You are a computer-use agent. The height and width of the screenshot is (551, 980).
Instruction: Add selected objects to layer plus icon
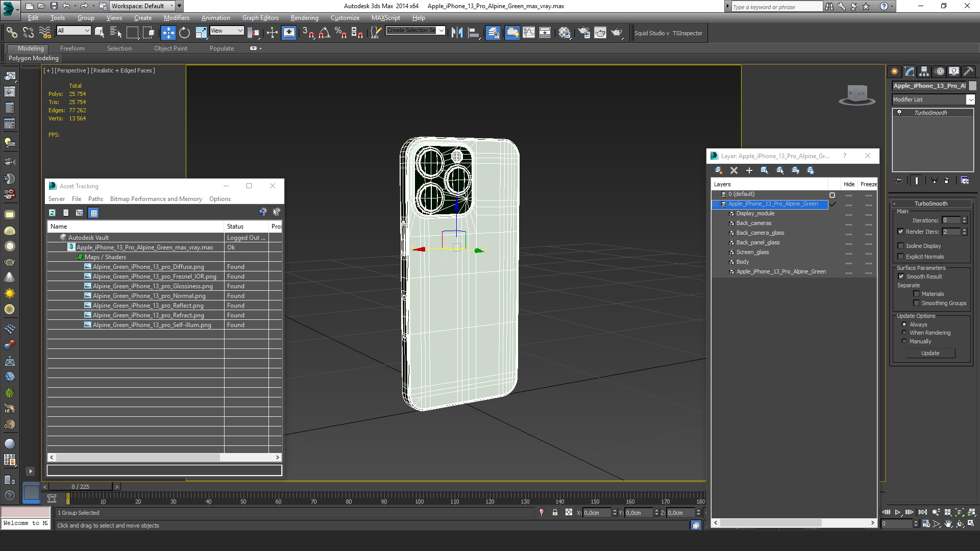[749, 170]
